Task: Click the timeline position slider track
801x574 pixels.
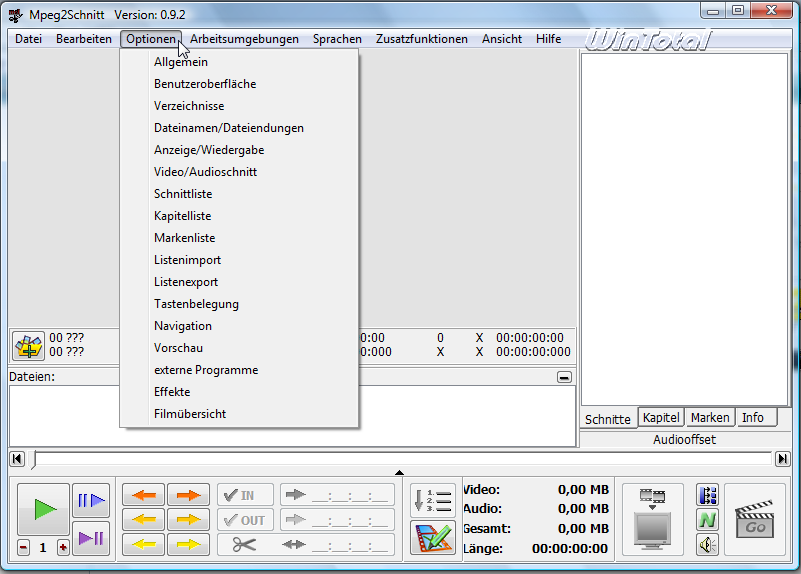Action: click(402, 459)
